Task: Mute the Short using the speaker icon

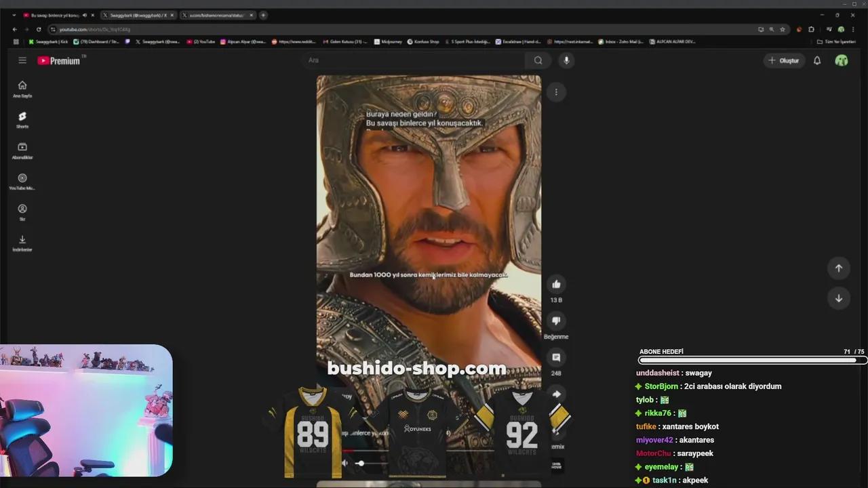Action: click(x=344, y=463)
